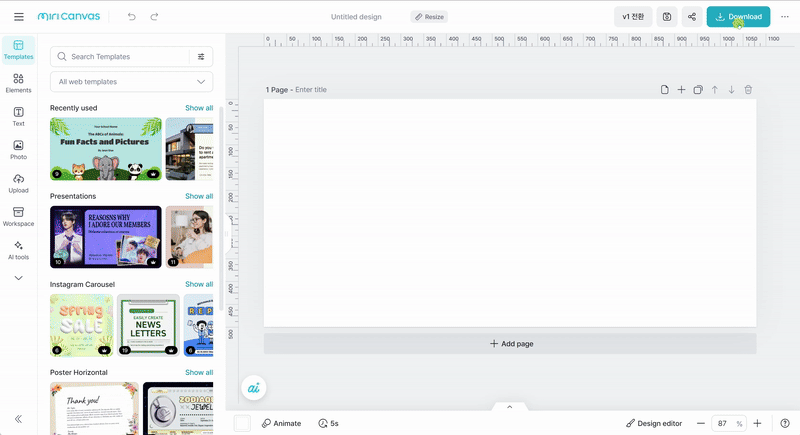The width and height of the screenshot is (800, 435).
Task: Open the hamburger main menu
Action: click(x=18, y=17)
